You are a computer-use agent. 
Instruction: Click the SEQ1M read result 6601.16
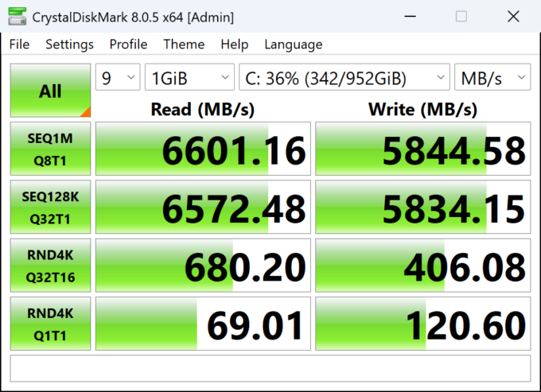[203, 149]
